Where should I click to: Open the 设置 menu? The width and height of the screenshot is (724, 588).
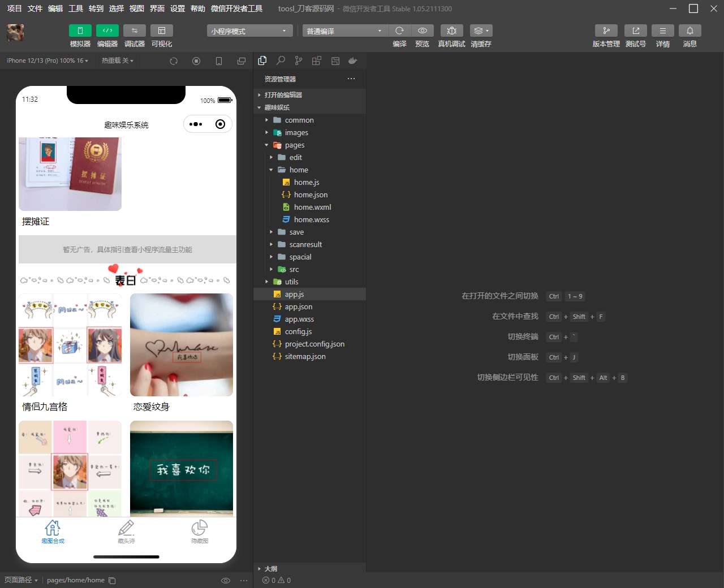[x=178, y=8]
